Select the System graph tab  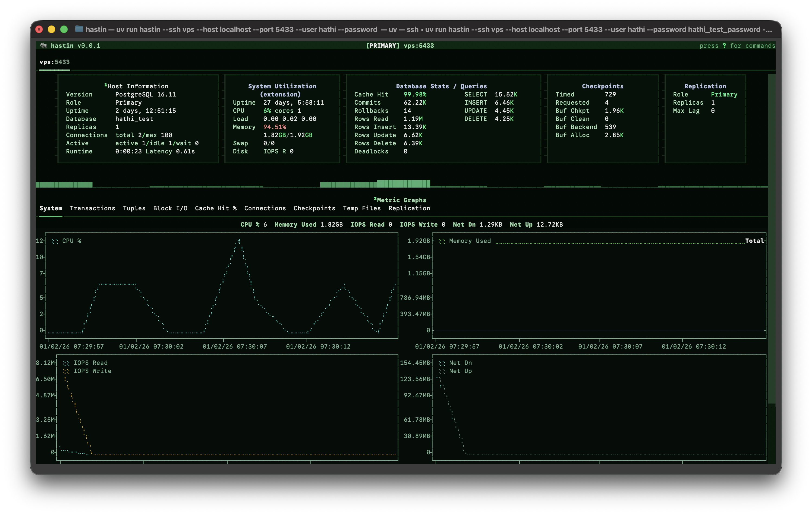pyautogui.click(x=51, y=208)
